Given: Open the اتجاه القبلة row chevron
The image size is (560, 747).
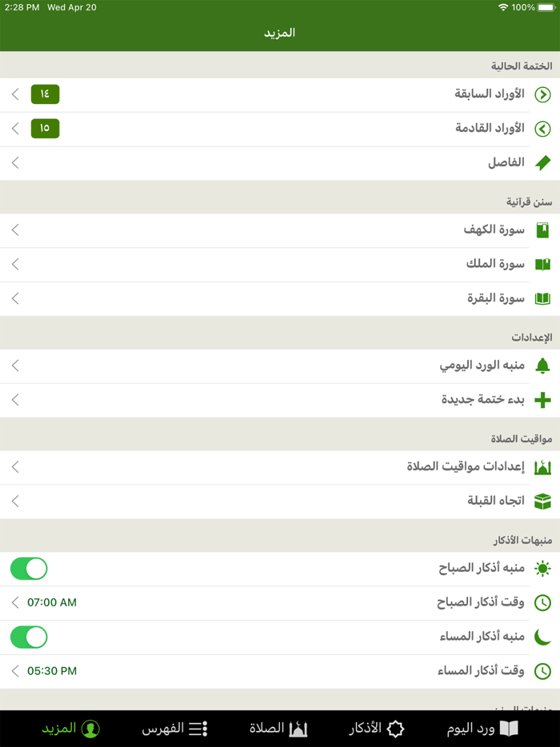Looking at the screenshot, I should pyautogui.click(x=15, y=501).
